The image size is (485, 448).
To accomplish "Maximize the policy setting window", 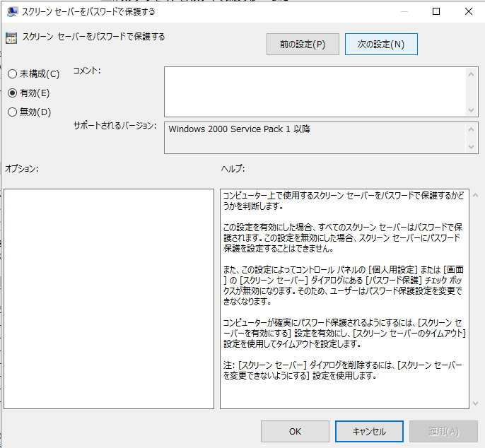I will click(x=436, y=11).
